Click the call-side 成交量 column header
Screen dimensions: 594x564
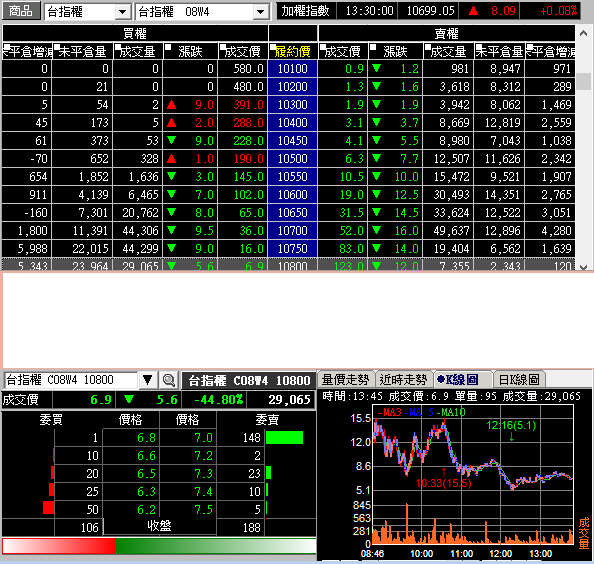tap(138, 51)
